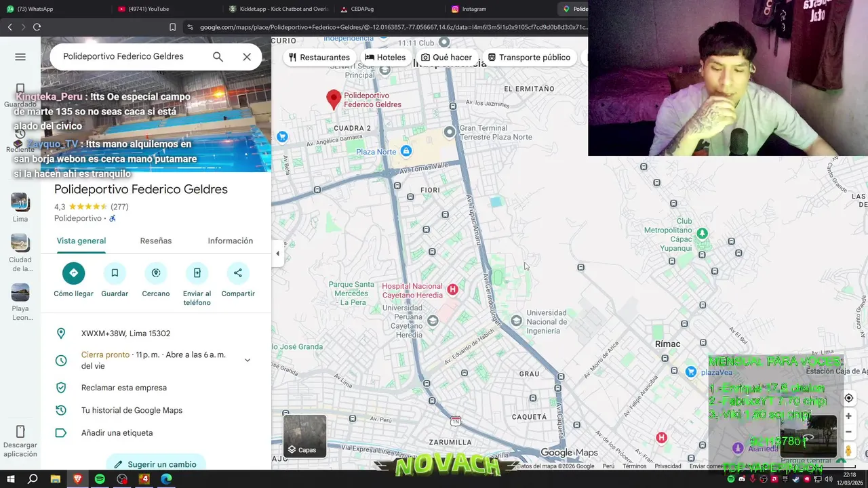Viewport: 868px width, 488px height.
Task: Click the Guardar bookmark icon
Action: pyautogui.click(x=115, y=273)
